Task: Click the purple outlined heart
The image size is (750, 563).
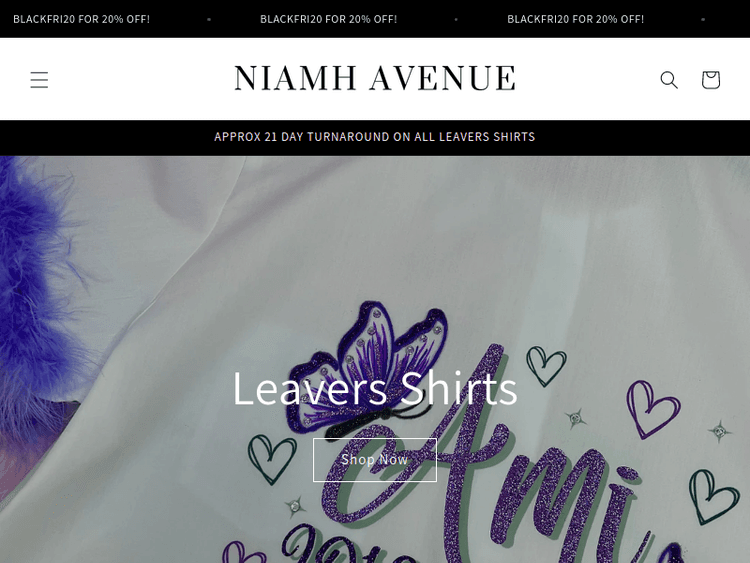Action: point(651,409)
